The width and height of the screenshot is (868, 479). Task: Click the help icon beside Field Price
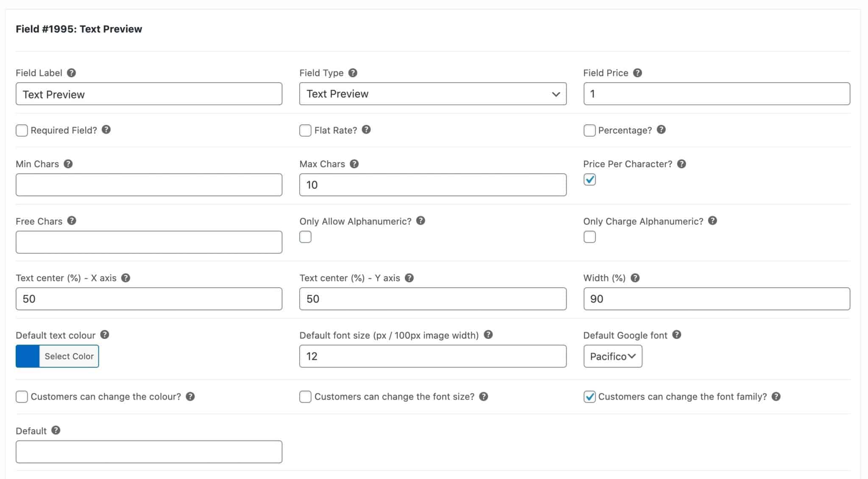click(638, 73)
